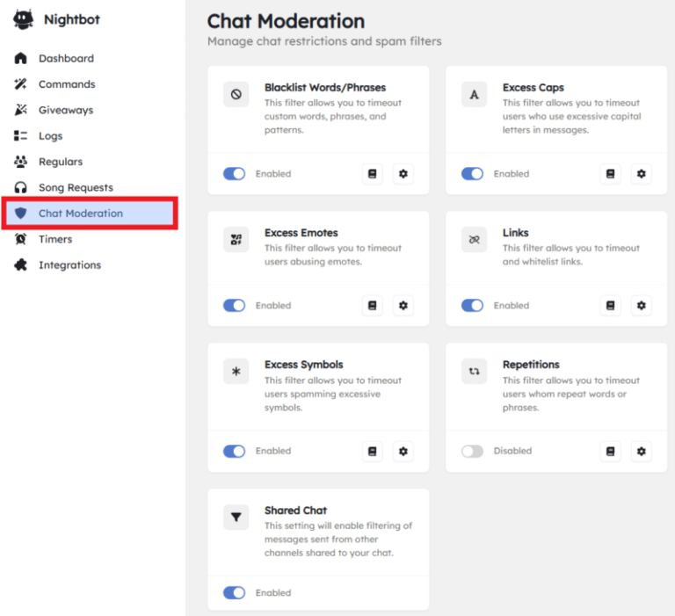675x616 pixels.
Task: Open documentation book icon for Excess Caps
Action: [611, 174]
